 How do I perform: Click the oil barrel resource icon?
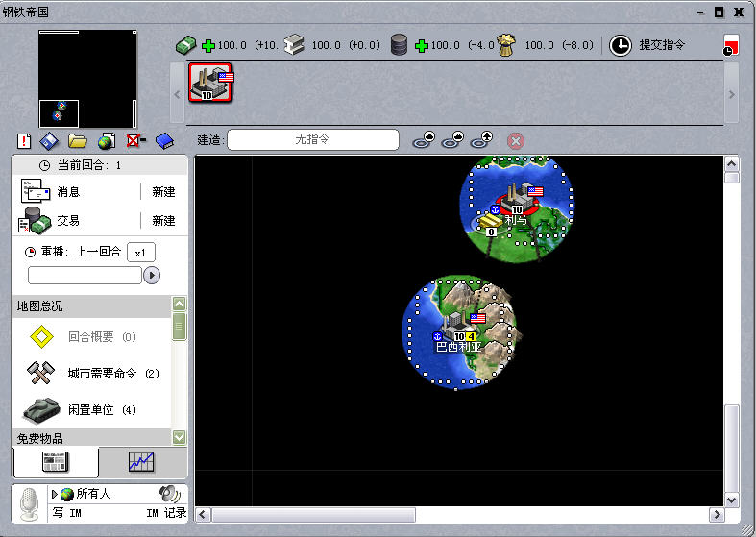point(399,45)
